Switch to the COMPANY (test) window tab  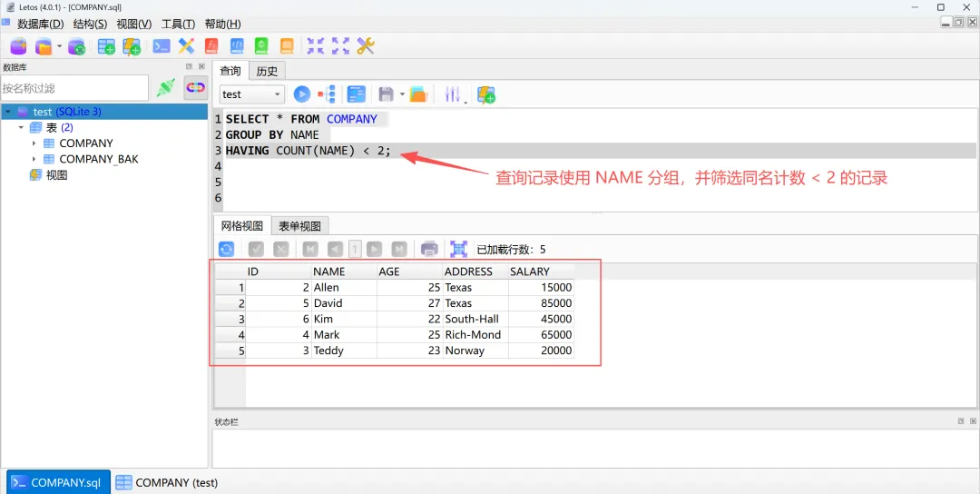[x=167, y=483]
